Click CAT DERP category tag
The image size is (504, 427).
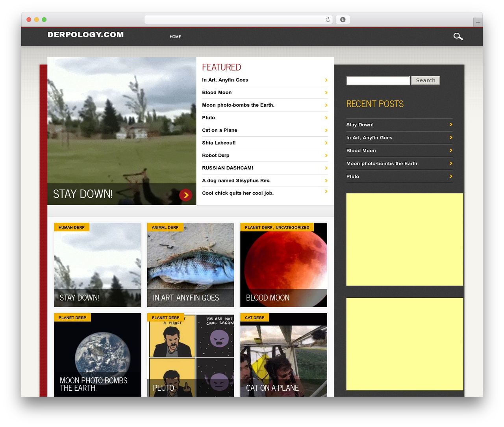[x=254, y=317]
